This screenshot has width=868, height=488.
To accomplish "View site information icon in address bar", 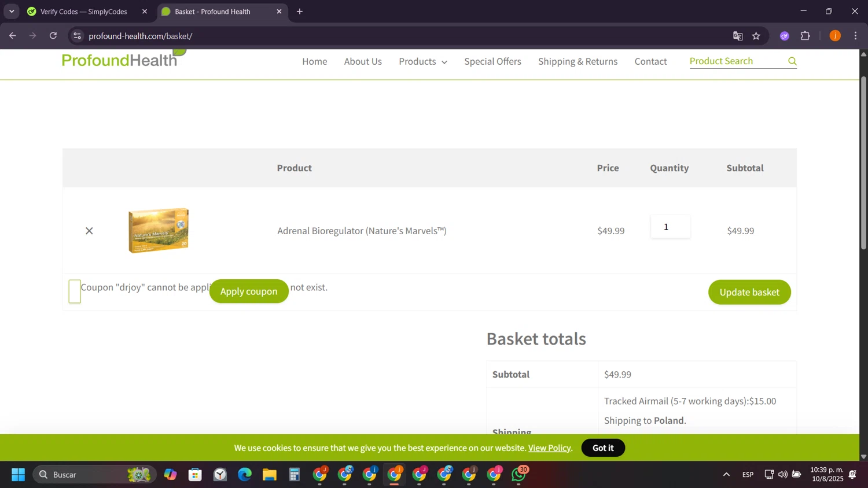I will click(77, 36).
